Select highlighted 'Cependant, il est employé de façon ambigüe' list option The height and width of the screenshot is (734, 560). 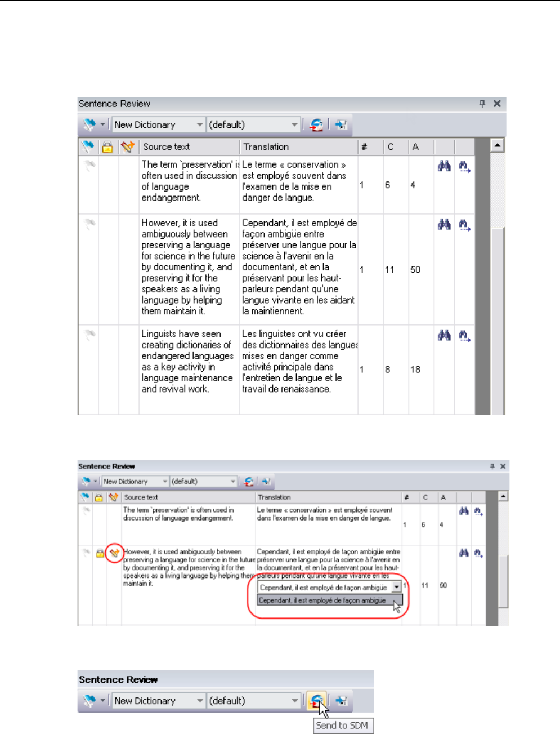click(x=330, y=600)
